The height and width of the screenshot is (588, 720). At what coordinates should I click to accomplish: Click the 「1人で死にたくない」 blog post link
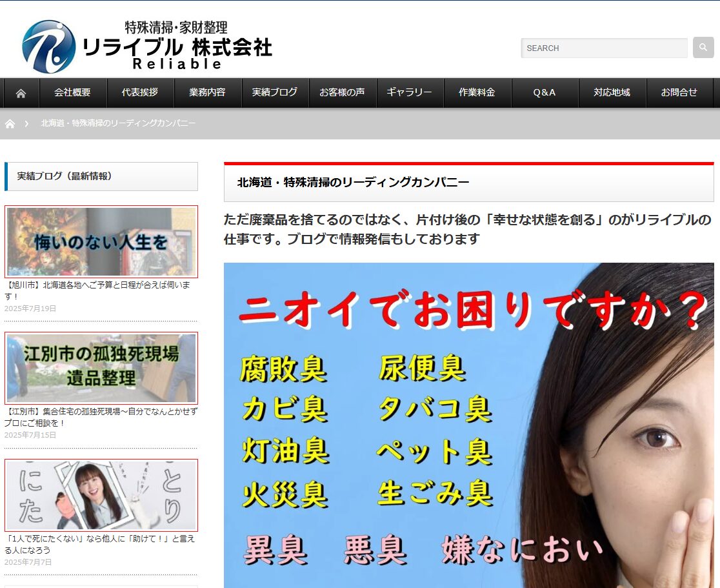tap(99, 543)
